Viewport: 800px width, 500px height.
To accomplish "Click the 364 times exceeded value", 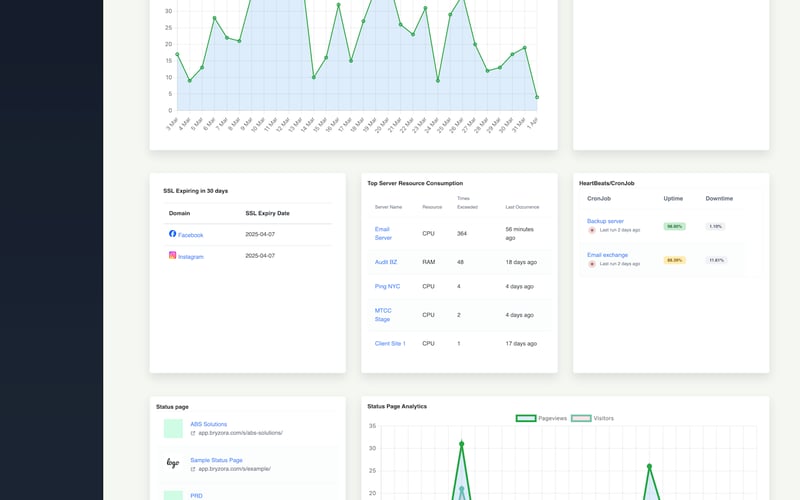I will coord(462,233).
